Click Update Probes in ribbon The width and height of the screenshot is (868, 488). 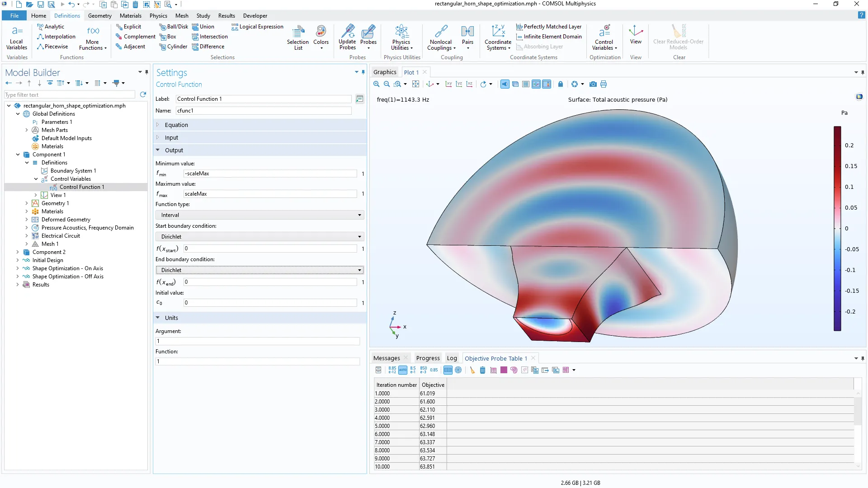347,37
